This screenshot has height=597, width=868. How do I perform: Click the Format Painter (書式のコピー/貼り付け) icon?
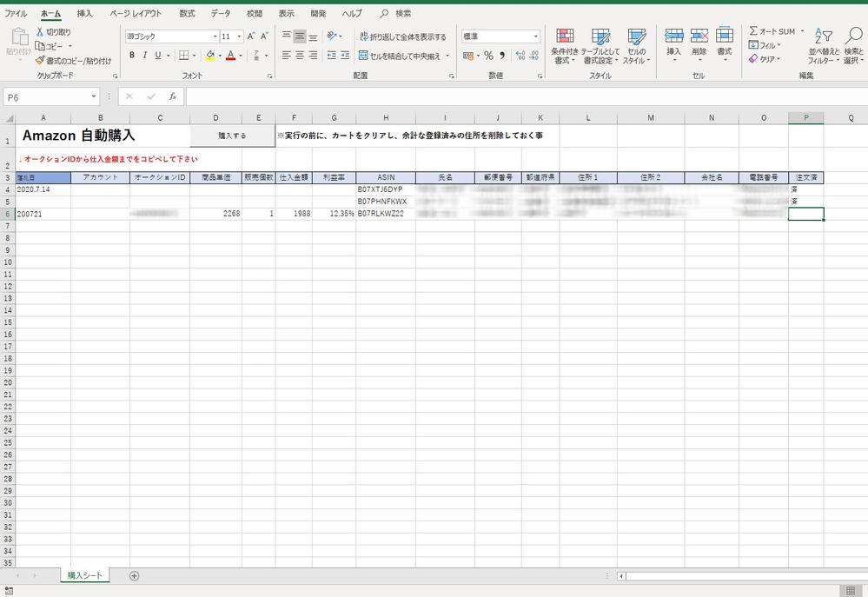40,60
